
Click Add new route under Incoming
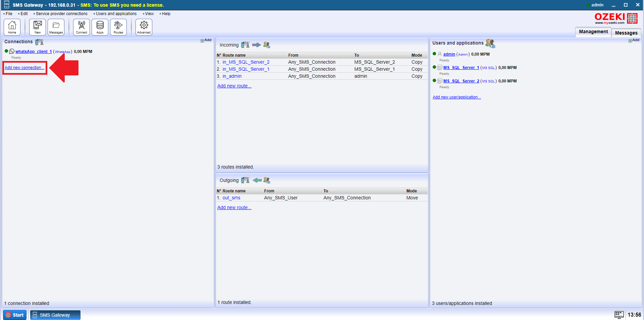(234, 86)
